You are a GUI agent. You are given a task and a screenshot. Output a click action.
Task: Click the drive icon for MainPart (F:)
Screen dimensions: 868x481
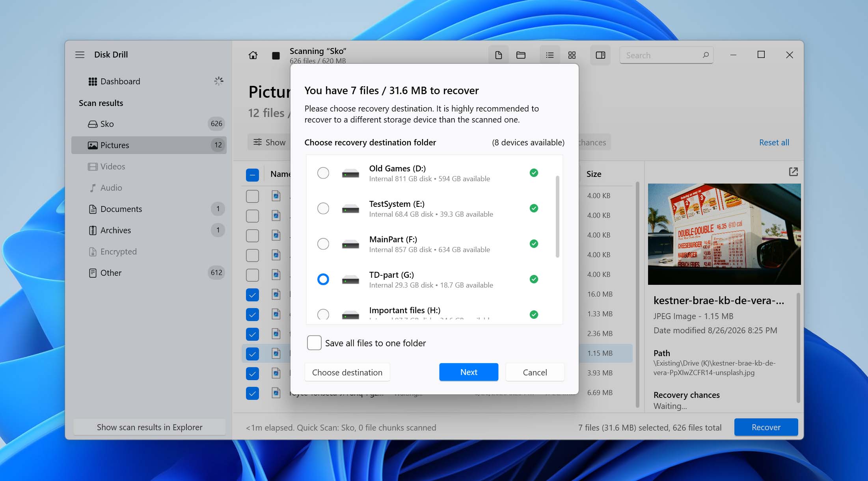coord(350,244)
